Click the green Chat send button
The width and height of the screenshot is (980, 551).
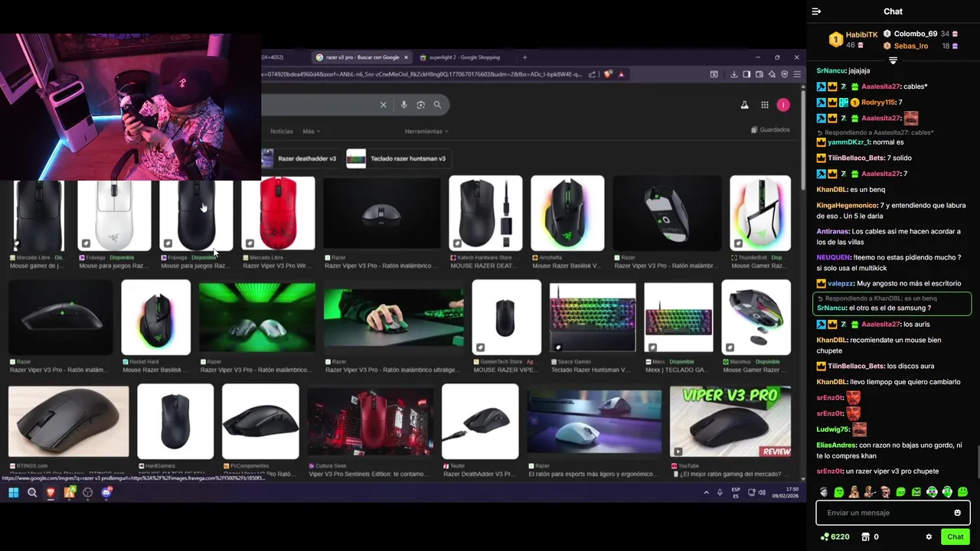click(955, 537)
